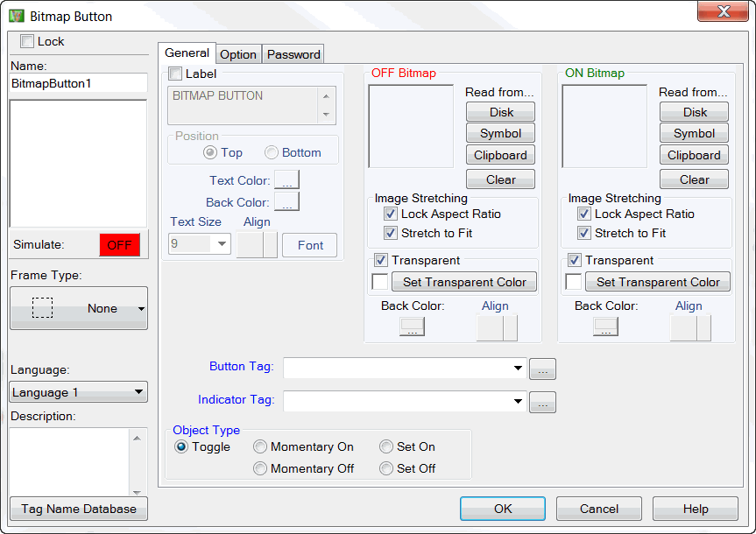Load ON Bitmap from Disk
This screenshot has height=534, width=756.
pyautogui.click(x=695, y=112)
